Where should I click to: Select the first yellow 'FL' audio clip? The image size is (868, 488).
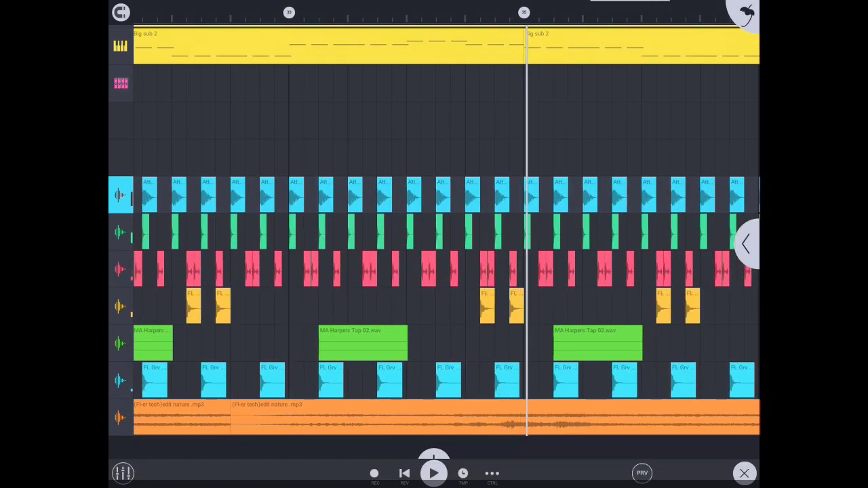click(193, 306)
